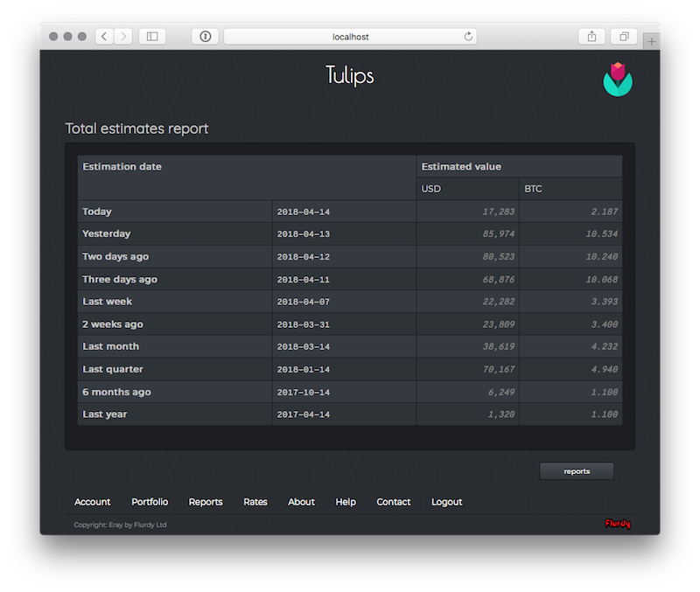Show all tabs overview icon
Image resolution: width=700 pixels, height=592 pixels.
coord(624,36)
